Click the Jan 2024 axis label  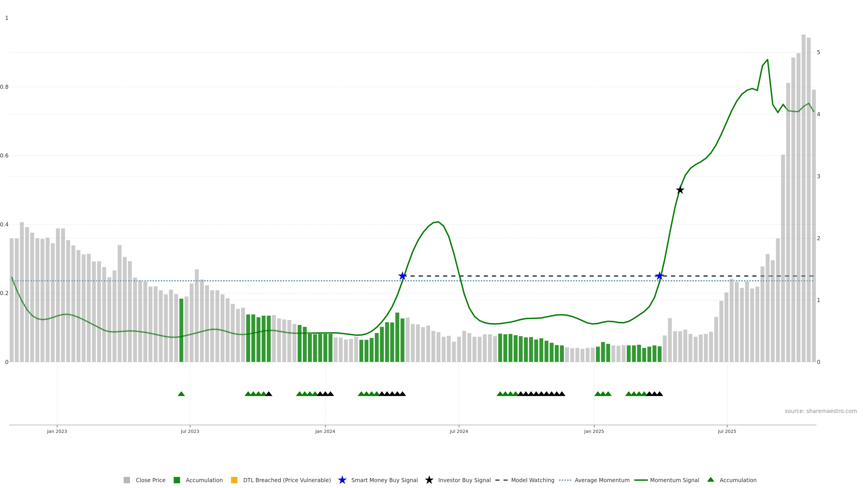point(325,432)
